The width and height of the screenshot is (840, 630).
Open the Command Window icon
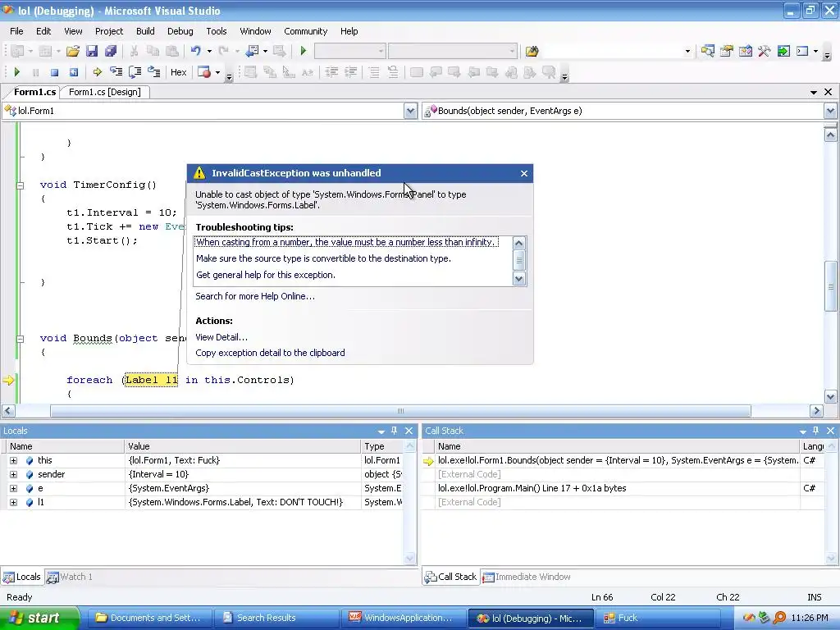802,52
